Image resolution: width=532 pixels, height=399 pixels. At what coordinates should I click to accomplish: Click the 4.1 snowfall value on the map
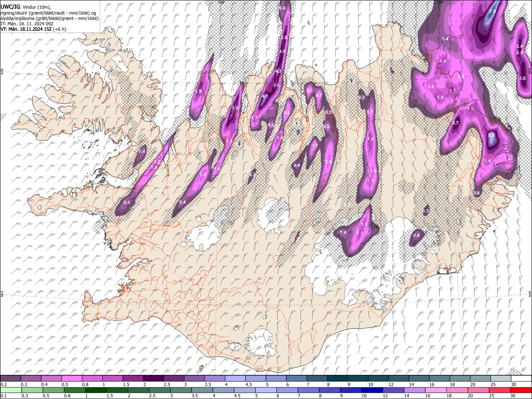pos(265,96)
